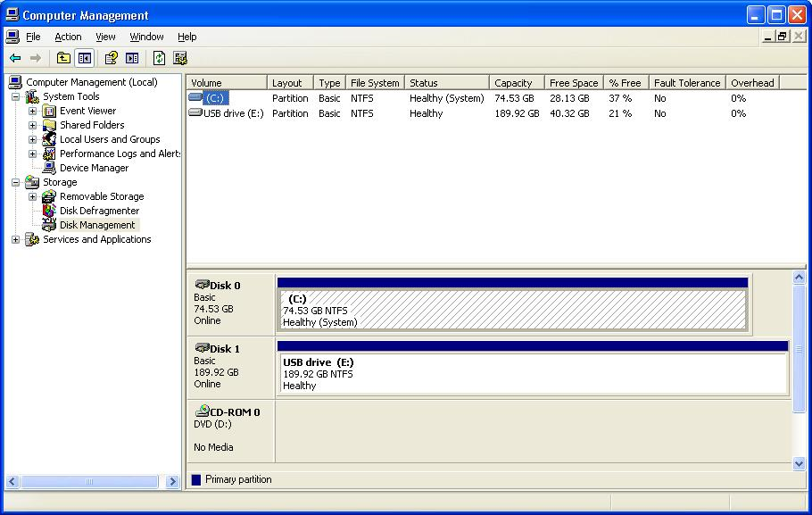
Task: Expand the Services and Applications node
Action: click(x=15, y=239)
